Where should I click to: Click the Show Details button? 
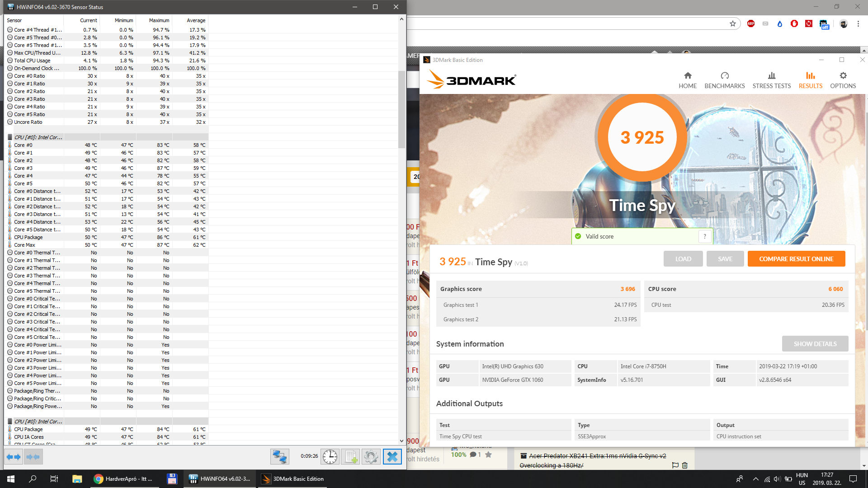(815, 344)
